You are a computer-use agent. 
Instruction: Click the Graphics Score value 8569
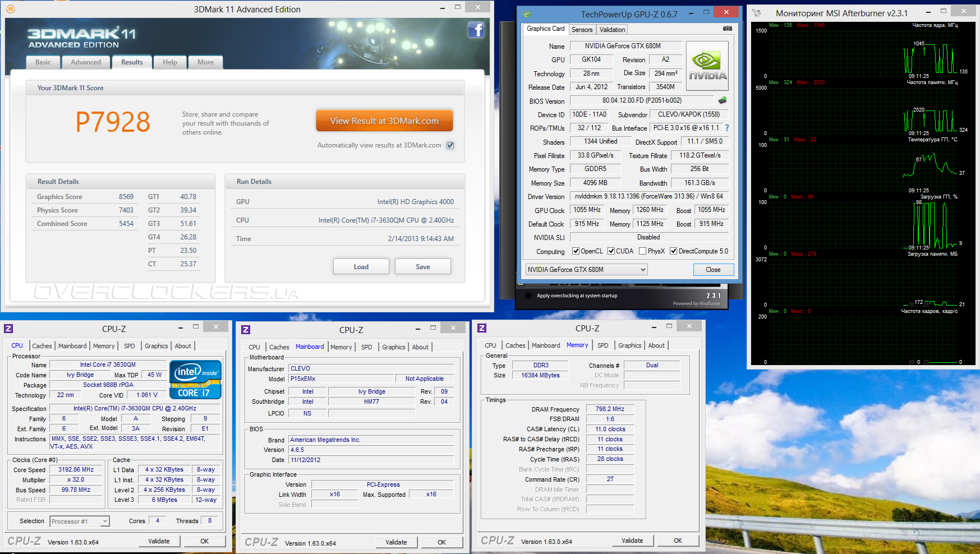pos(126,197)
